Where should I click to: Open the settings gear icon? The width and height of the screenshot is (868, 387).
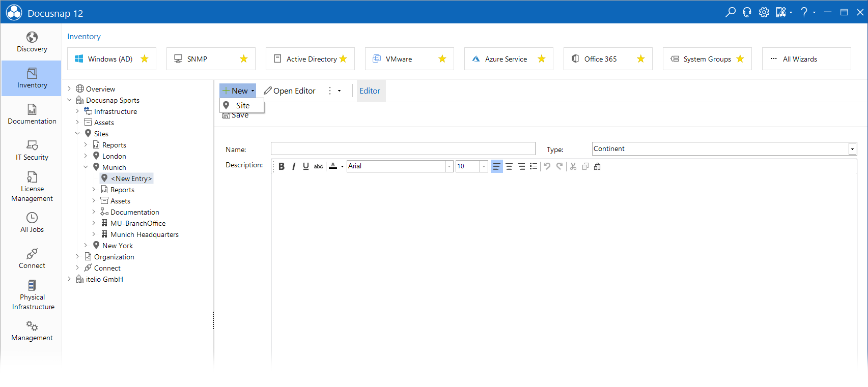click(x=764, y=12)
